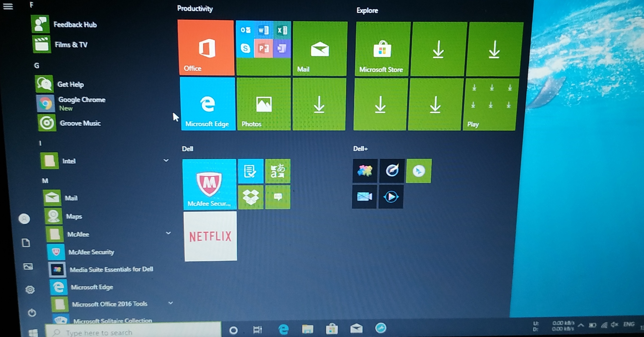The image size is (644, 337).
Task: Show hidden system tray icons
Action: tap(581, 325)
